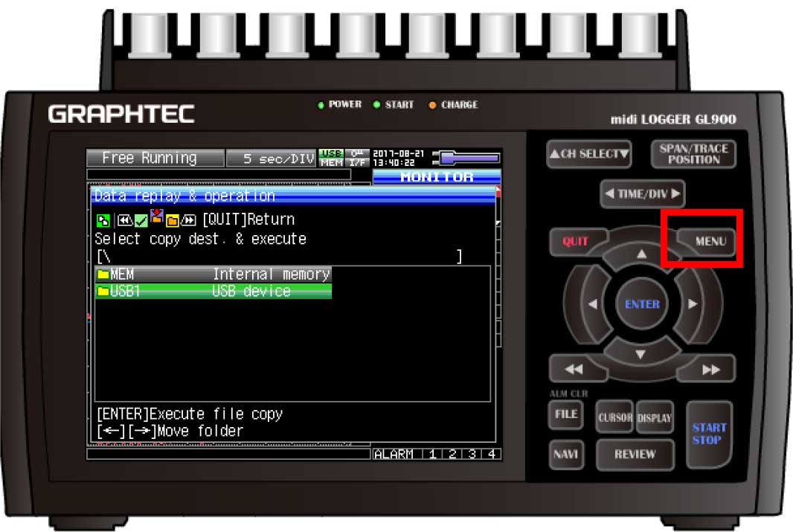Click the Data replay & operation title
The width and height of the screenshot is (793, 532).
184,196
